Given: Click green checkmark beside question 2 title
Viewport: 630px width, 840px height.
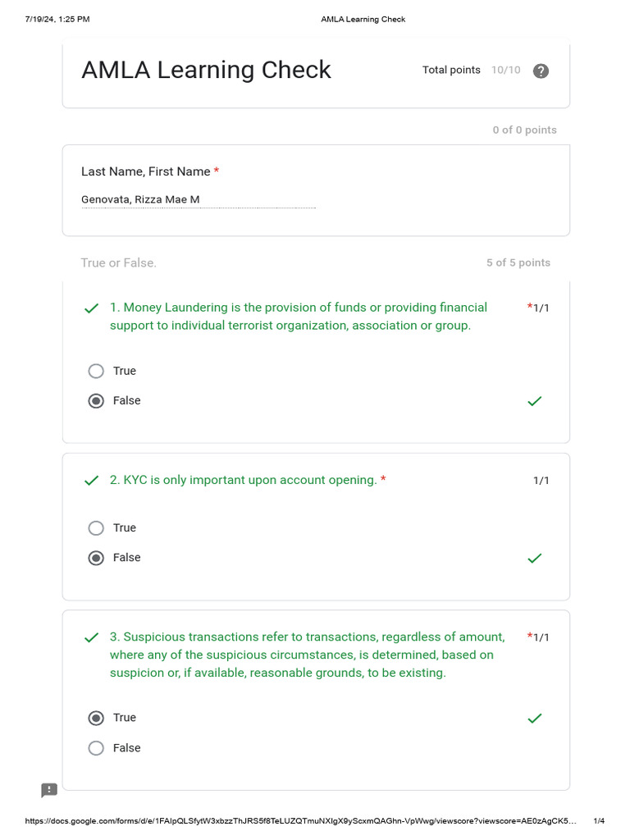Looking at the screenshot, I should point(92,481).
